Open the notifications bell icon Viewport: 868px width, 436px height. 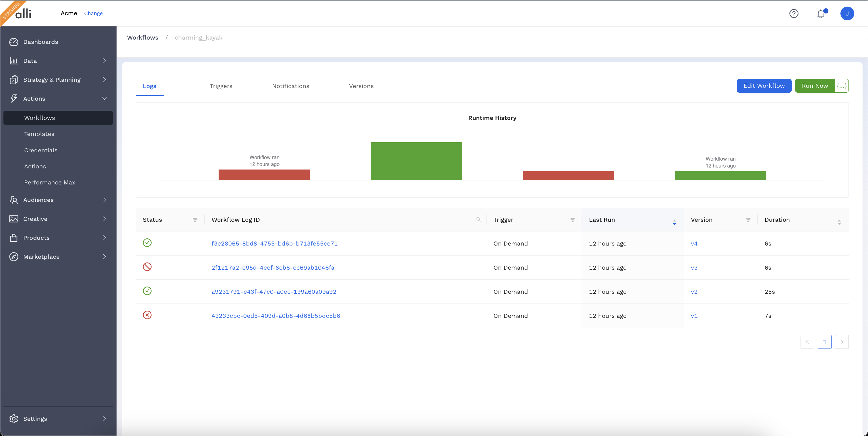point(820,14)
